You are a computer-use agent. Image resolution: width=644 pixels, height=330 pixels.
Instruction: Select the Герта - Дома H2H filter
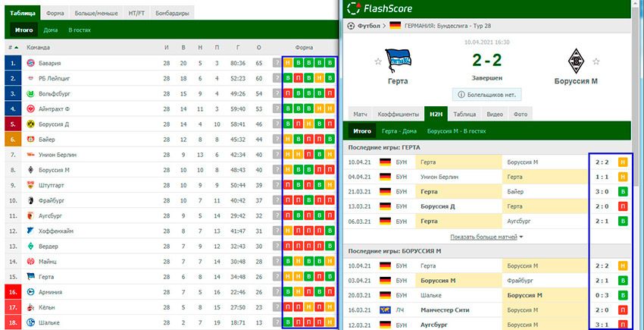click(399, 131)
